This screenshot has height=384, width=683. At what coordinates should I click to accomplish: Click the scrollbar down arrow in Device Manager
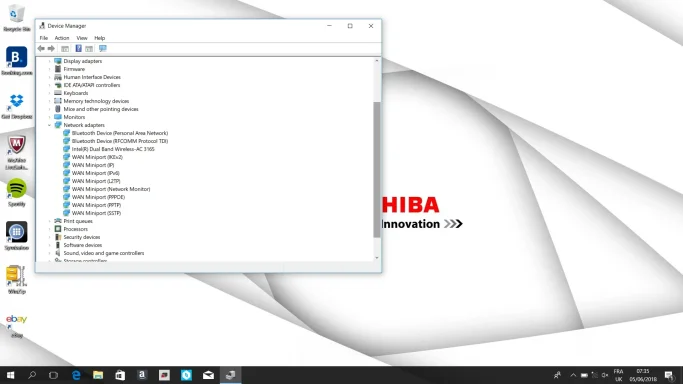click(377, 258)
